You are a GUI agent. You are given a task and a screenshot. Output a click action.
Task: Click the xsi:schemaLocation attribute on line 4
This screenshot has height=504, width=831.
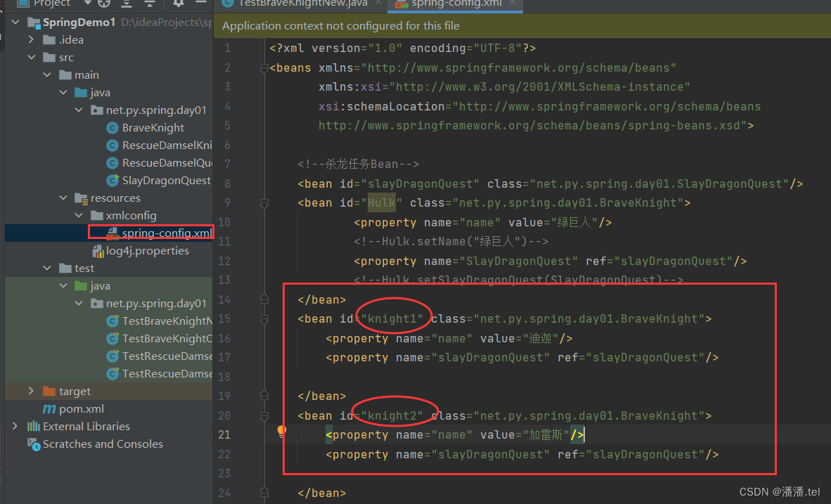(382, 106)
